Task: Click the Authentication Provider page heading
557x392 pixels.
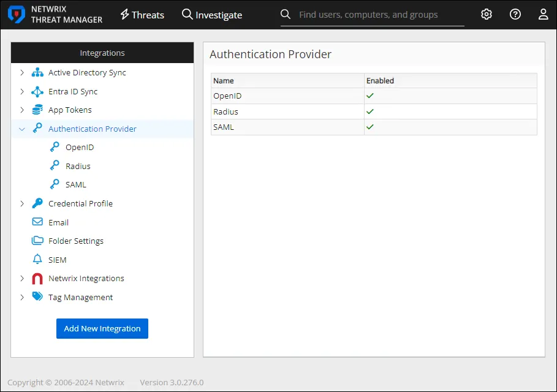Action: pyautogui.click(x=270, y=55)
